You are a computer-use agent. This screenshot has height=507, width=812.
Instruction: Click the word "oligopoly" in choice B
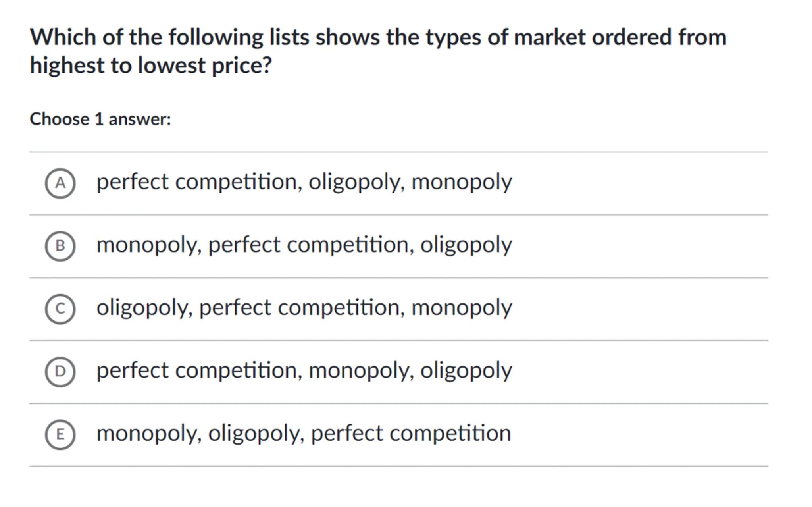click(x=466, y=245)
